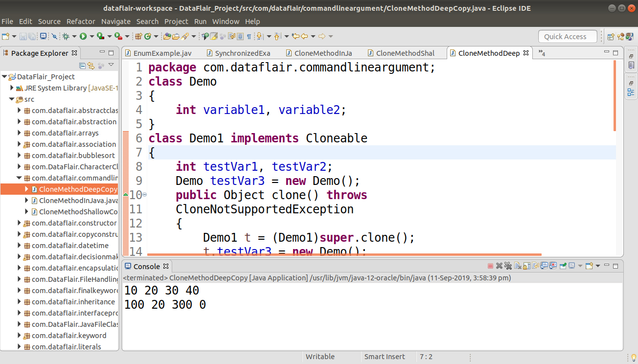Switch to the CloneMethodShal editor tab
638x364 pixels.
click(406, 53)
